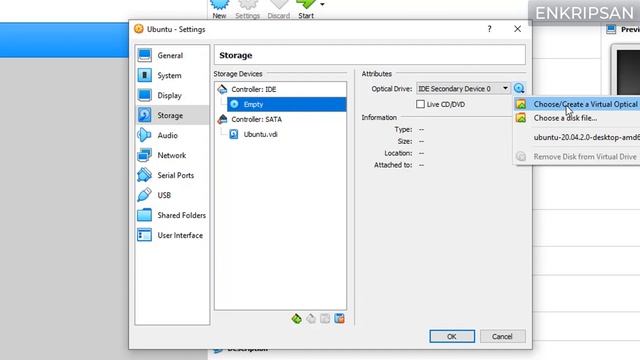Image resolution: width=640 pixels, height=360 pixels.
Task: Choose/Create a Virtual Optical Disk menu item
Action: pyautogui.click(x=576, y=104)
